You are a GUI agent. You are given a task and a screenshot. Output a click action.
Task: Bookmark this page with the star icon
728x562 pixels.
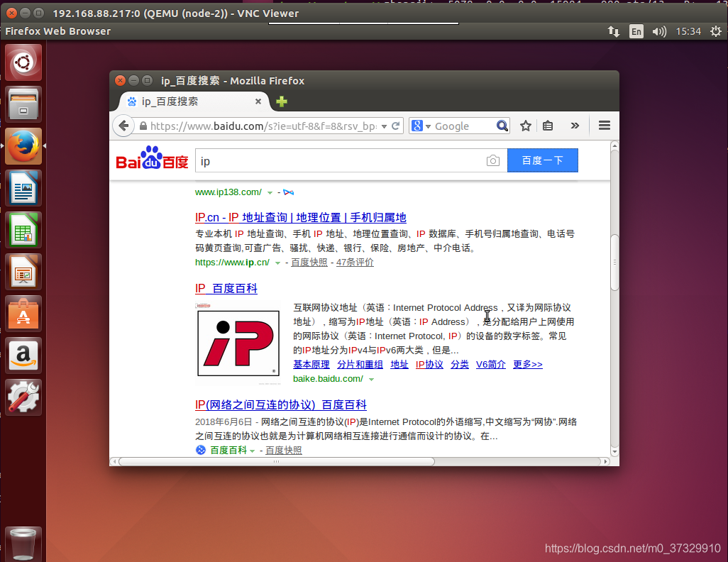tap(526, 126)
